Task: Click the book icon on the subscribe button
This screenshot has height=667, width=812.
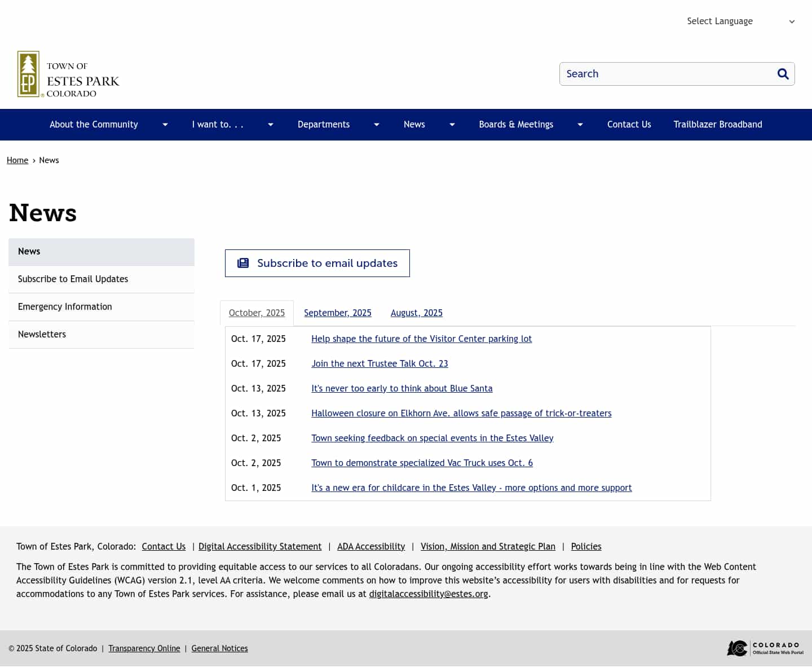Action: (x=242, y=262)
